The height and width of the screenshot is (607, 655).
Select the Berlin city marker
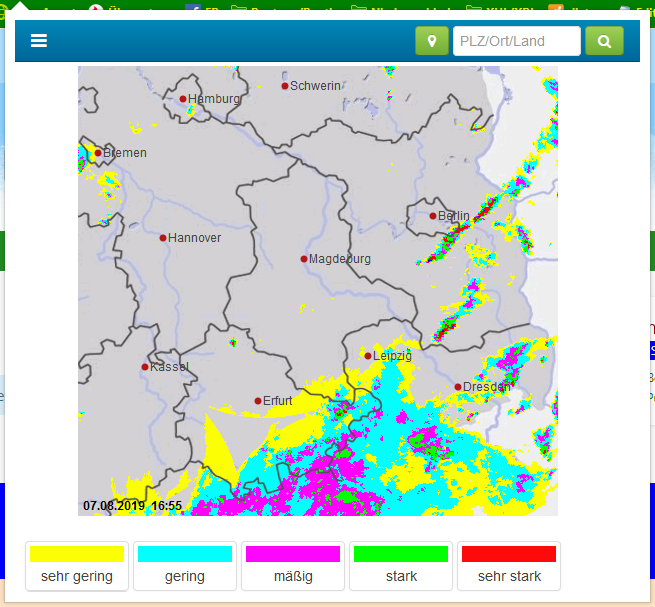coord(433,216)
